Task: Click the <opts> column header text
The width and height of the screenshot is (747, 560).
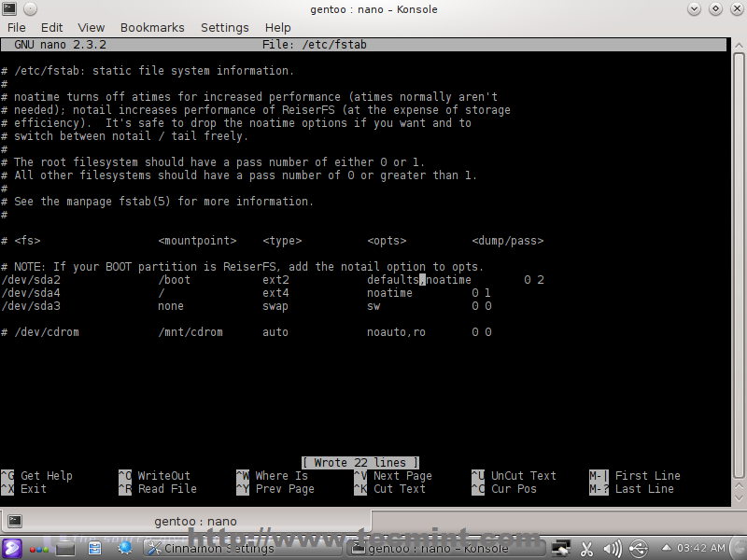Action: [x=387, y=241]
